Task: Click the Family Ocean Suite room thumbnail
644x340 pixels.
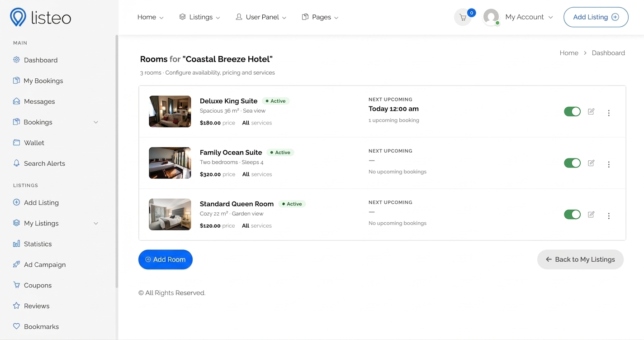Action: click(170, 163)
